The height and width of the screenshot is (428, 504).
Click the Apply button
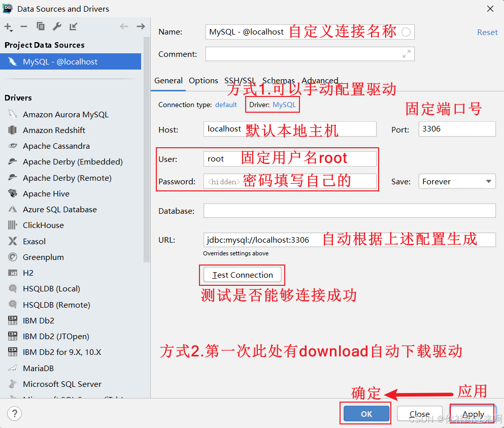pos(473,413)
